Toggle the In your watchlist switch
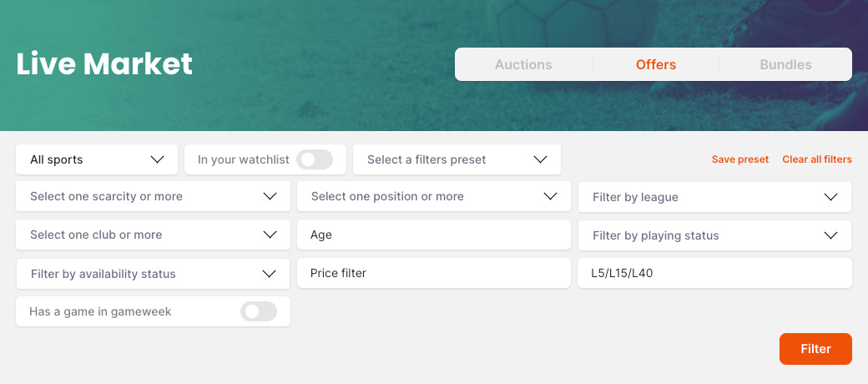Image resolution: width=868 pixels, height=384 pixels. coord(315,159)
